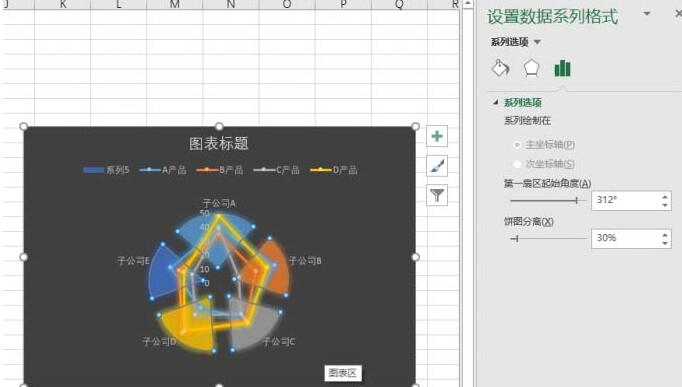
Task: Select legend entry A产品
Action: (163, 170)
